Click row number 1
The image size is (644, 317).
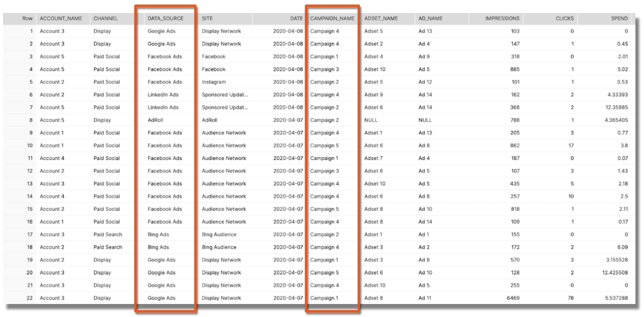(x=31, y=31)
